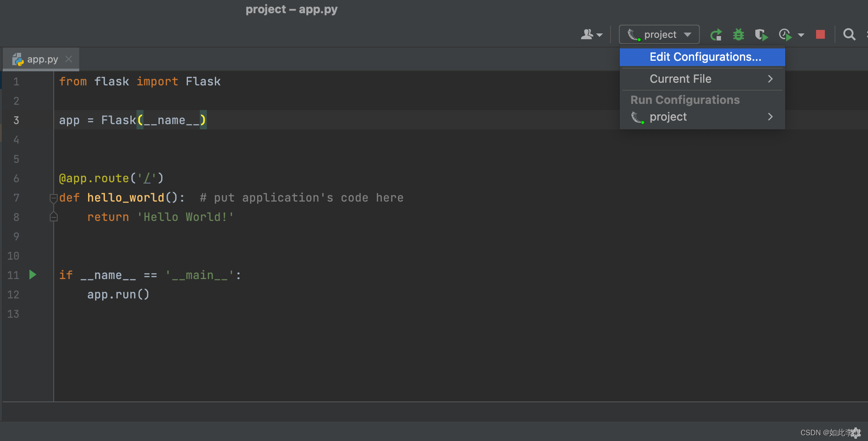Open the collaboration user dropdown arrow
This screenshot has height=441, width=868.
click(x=599, y=35)
